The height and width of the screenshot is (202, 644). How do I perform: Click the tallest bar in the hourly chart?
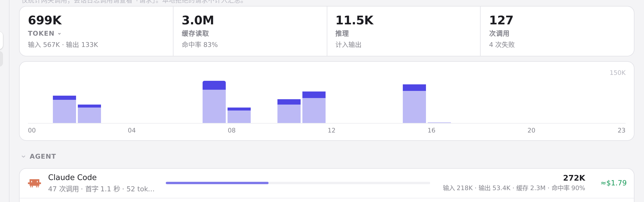(x=214, y=102)
